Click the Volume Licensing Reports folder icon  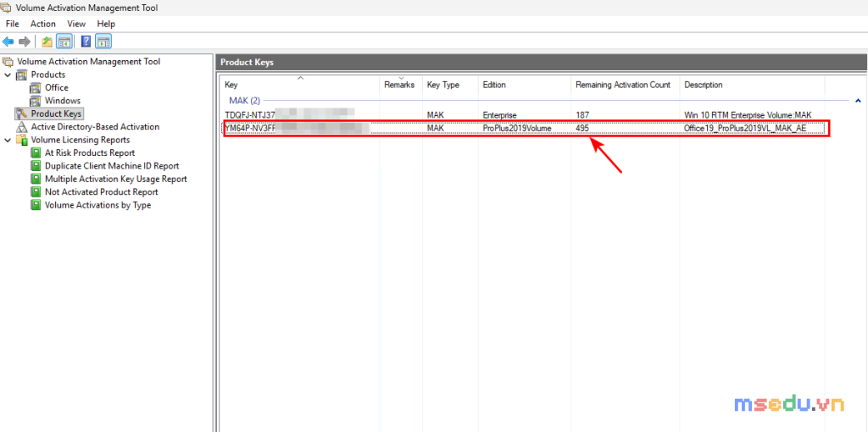[21, 140]
